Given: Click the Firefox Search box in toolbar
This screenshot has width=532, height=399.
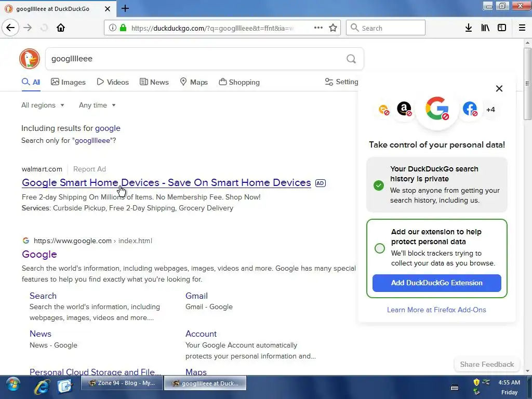Looking at the screenshot, I should pyautogui.click(x=385, y=28).
